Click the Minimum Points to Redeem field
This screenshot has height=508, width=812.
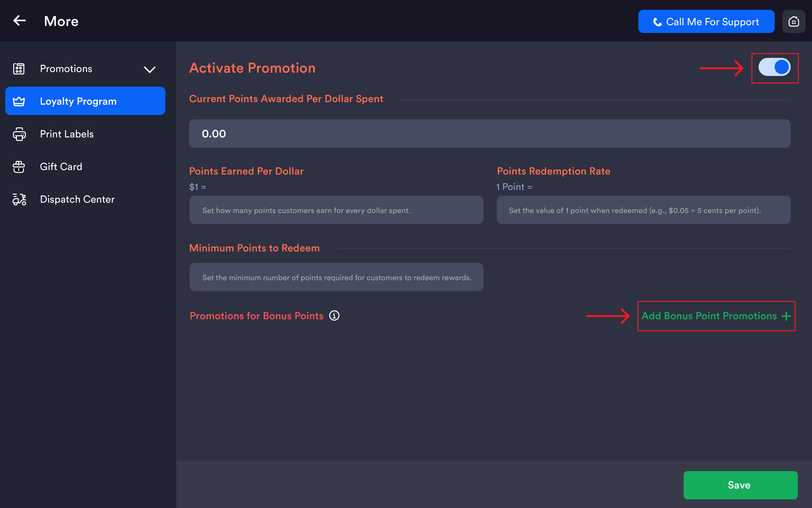(x=336, y=277)
